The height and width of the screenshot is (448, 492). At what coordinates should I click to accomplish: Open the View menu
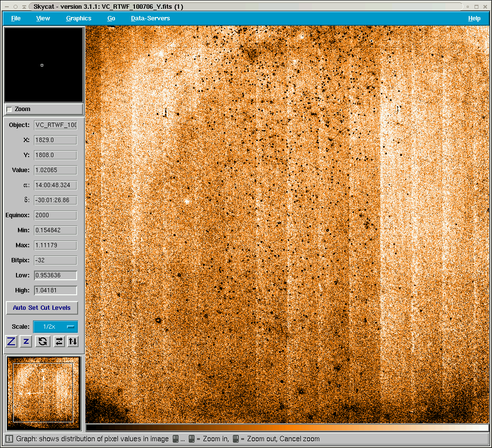pos(43,18)
